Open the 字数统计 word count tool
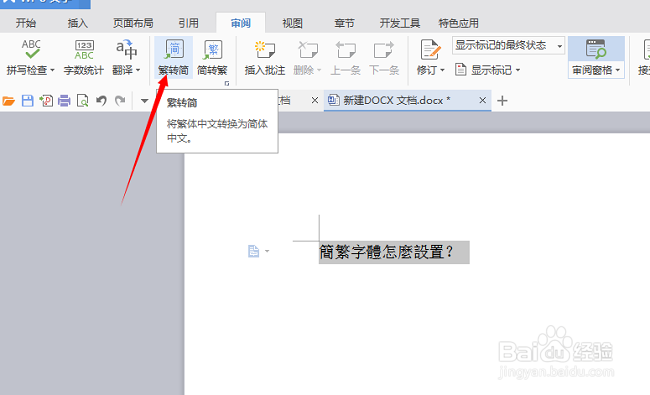Image resolution: width=650 pixels, height=395 pixels. 84,57
